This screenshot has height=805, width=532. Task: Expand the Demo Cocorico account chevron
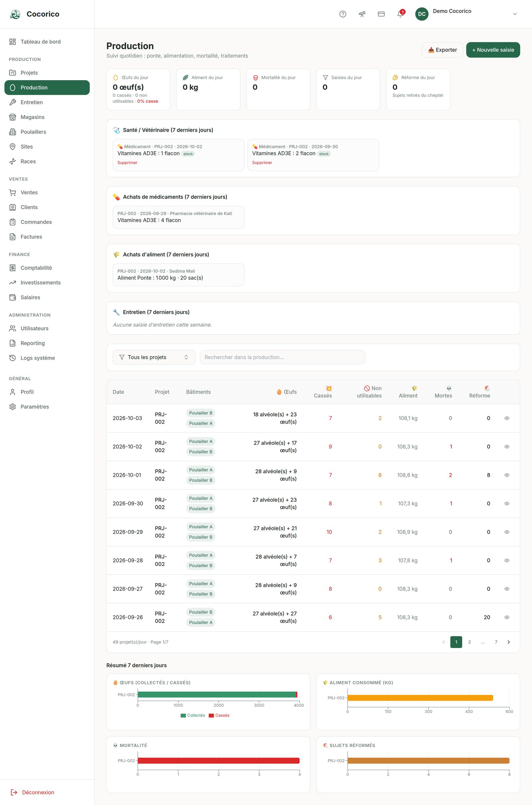coord(515,14)
